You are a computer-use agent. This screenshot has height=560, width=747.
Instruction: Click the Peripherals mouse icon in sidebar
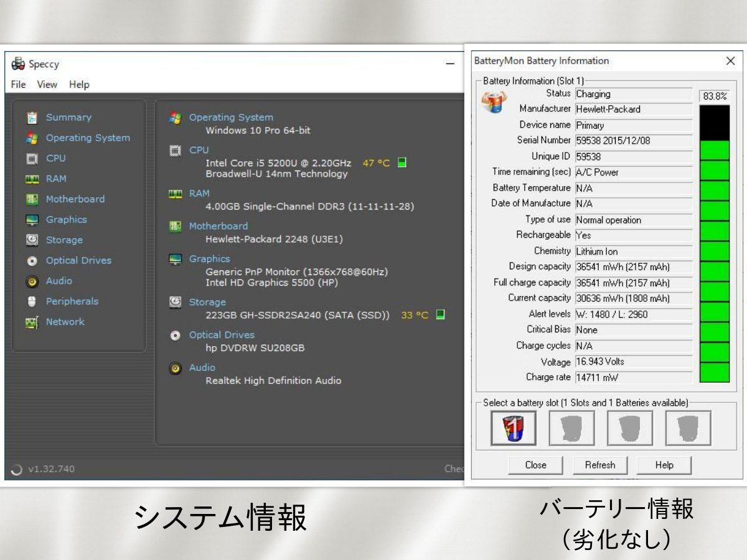click(x=32, y=302)
